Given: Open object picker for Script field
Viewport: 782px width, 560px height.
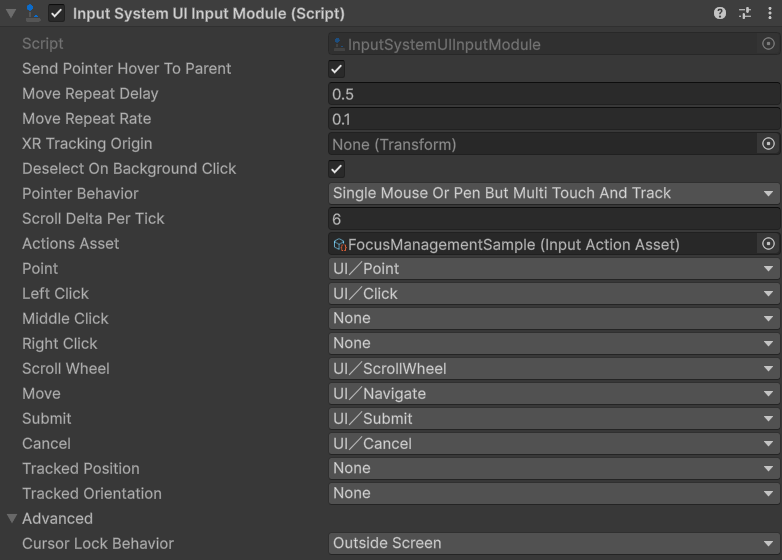Looking at the screenshot, I should (769, 44).
